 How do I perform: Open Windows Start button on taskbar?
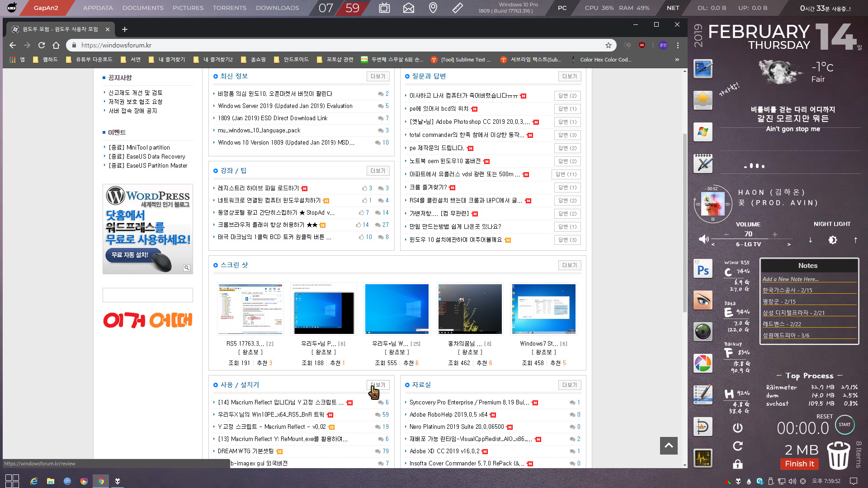pos(12,481)
